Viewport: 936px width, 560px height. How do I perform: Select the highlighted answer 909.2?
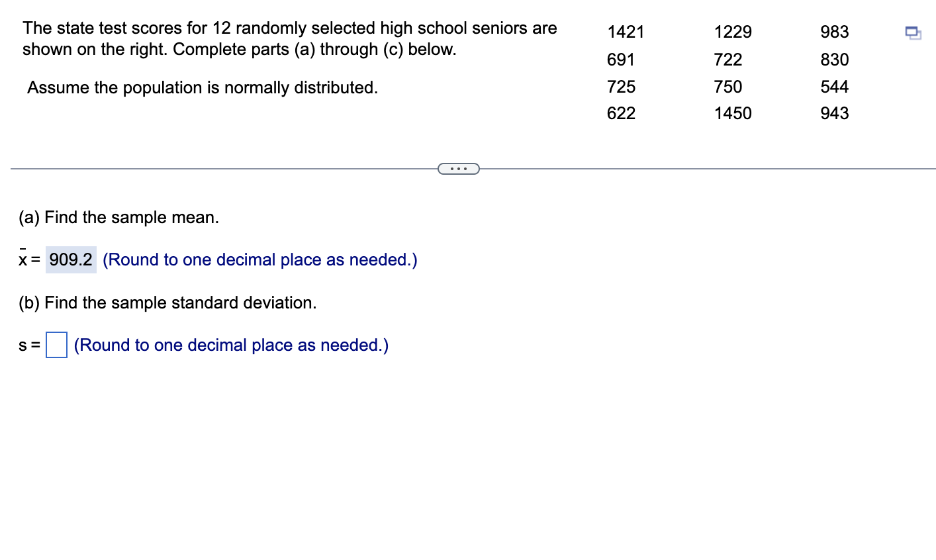(x=69, y=259)
